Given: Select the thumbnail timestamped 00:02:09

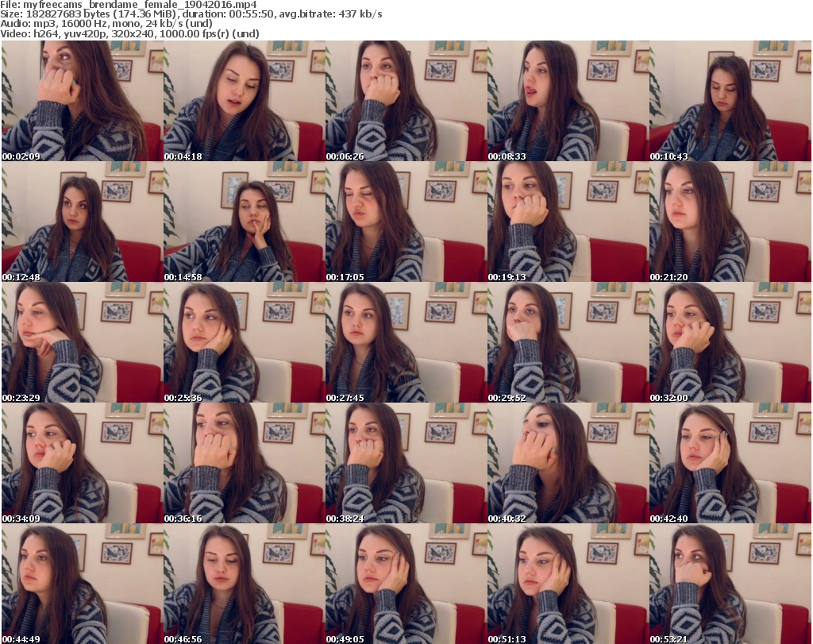Looking at the screenshot, I should (x=82, y=101).
